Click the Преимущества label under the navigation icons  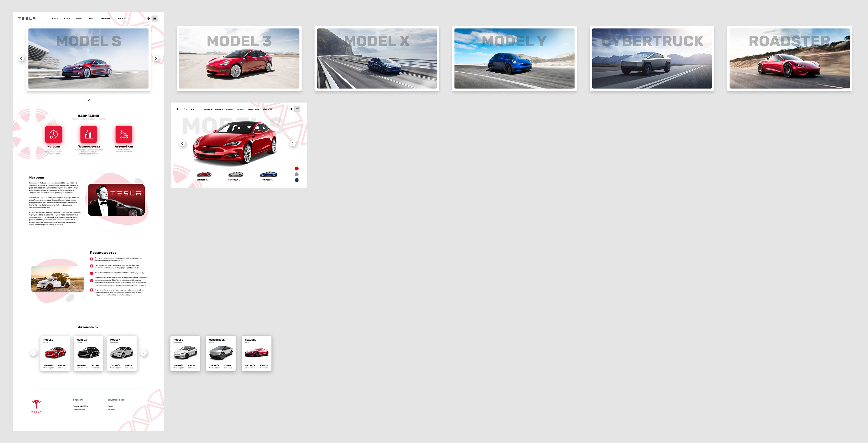pos(89,146)
